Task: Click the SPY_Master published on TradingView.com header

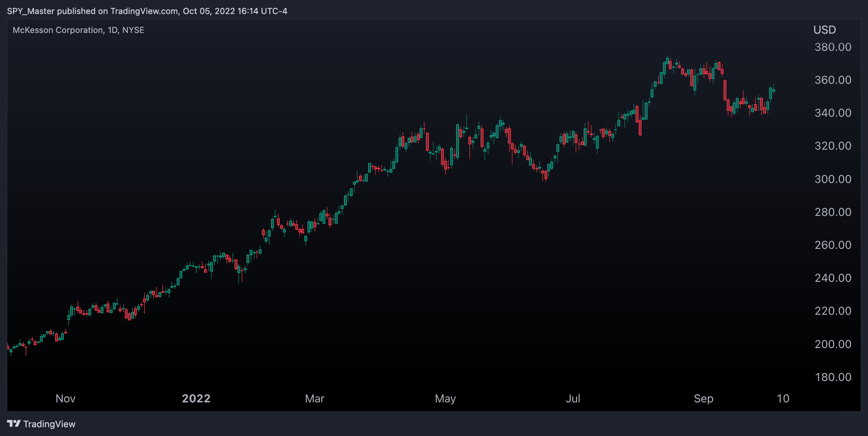Action: click(147, 11)
